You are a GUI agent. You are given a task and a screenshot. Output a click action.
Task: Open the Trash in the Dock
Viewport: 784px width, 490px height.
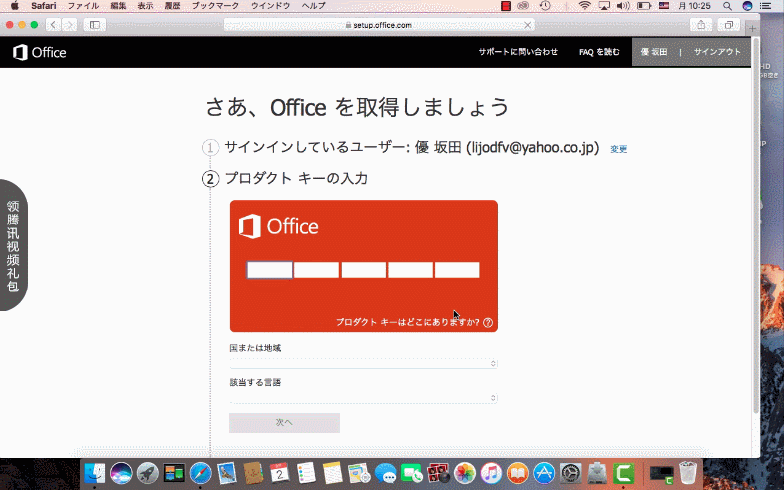688,472
